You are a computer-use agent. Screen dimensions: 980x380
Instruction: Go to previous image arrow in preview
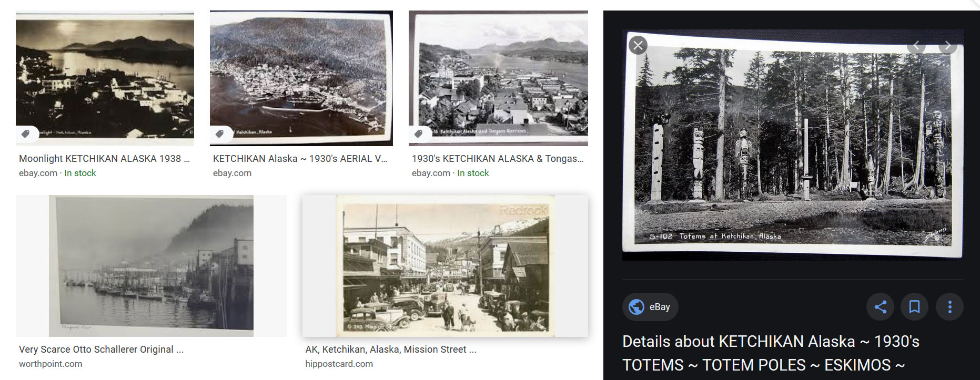(x=916, y=46)
